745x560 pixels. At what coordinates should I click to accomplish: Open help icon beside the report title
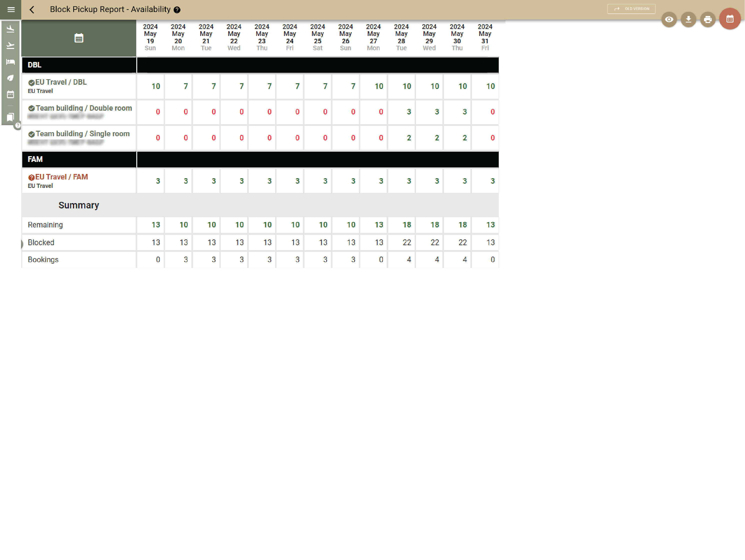pos(177,10)
